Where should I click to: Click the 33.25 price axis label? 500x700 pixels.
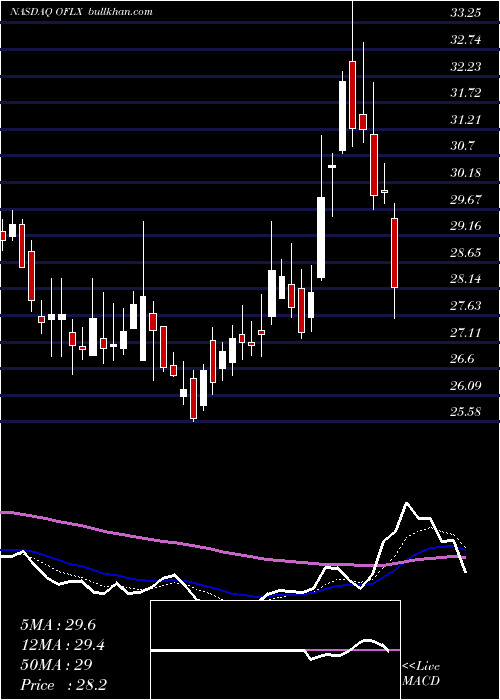[466, 13]
